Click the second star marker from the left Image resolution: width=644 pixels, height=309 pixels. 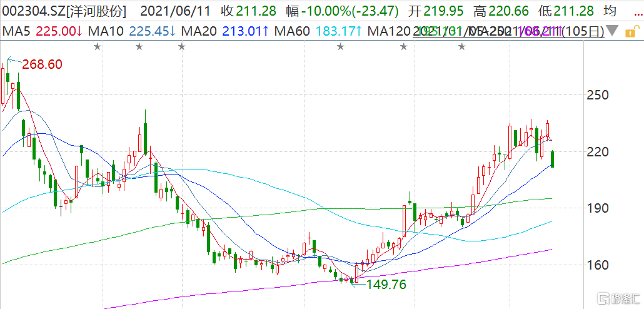click(x=139, y=47)
